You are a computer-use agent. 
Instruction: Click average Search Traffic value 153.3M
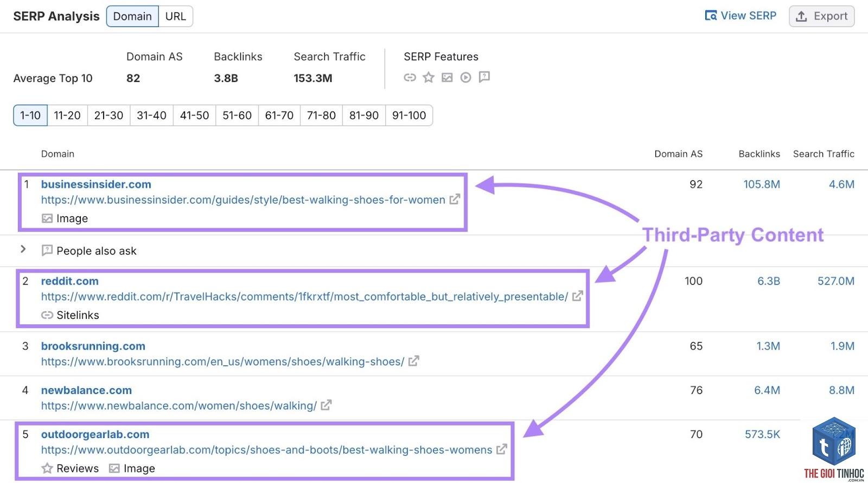coord(313,78)
